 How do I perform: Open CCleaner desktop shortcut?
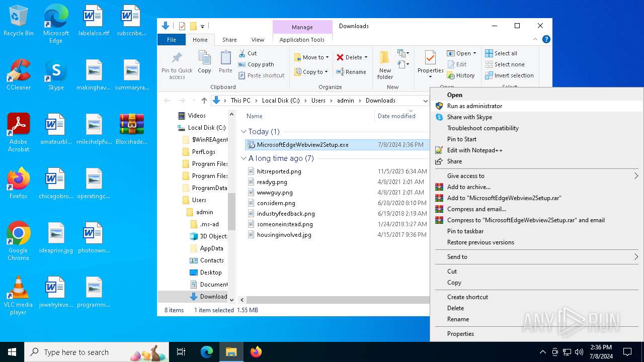pos(18,74)
